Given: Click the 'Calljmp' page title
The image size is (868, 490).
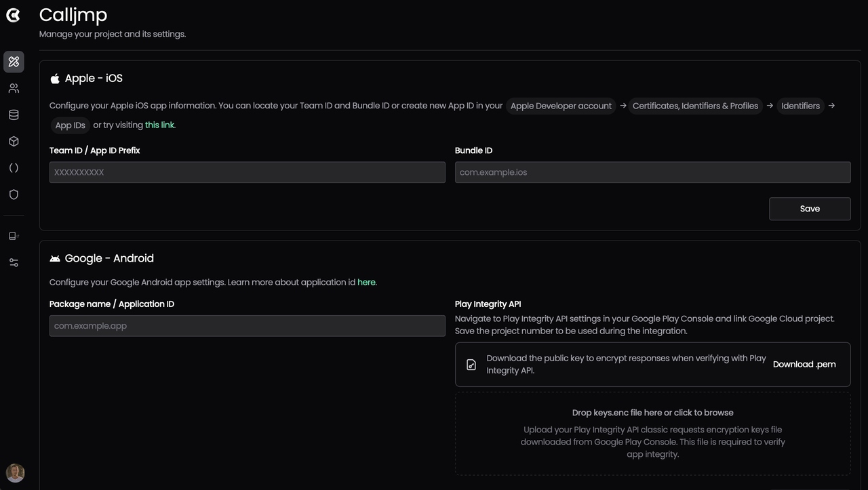Looking at the screenshot, I should click(73, 14).
